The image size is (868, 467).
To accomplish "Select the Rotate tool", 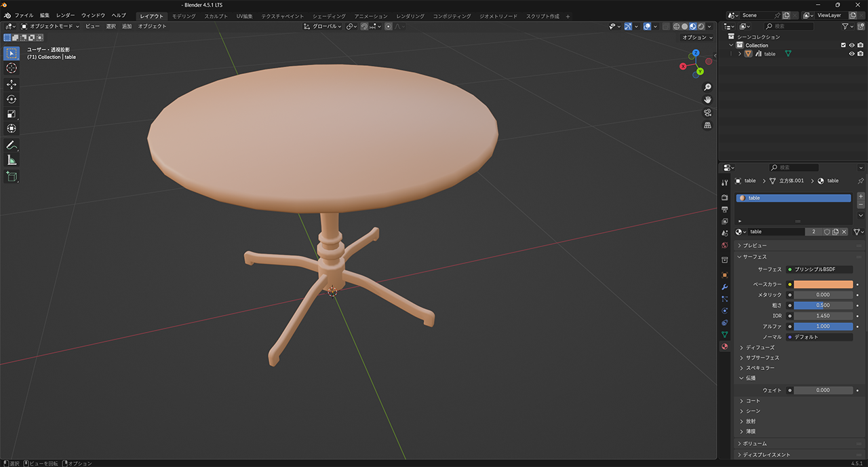I will coord(12,99).
